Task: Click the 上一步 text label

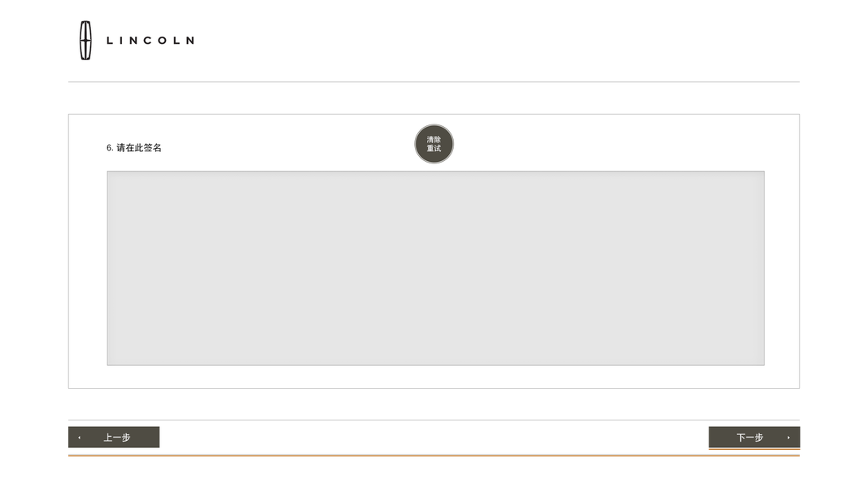Action: [117, 438]
